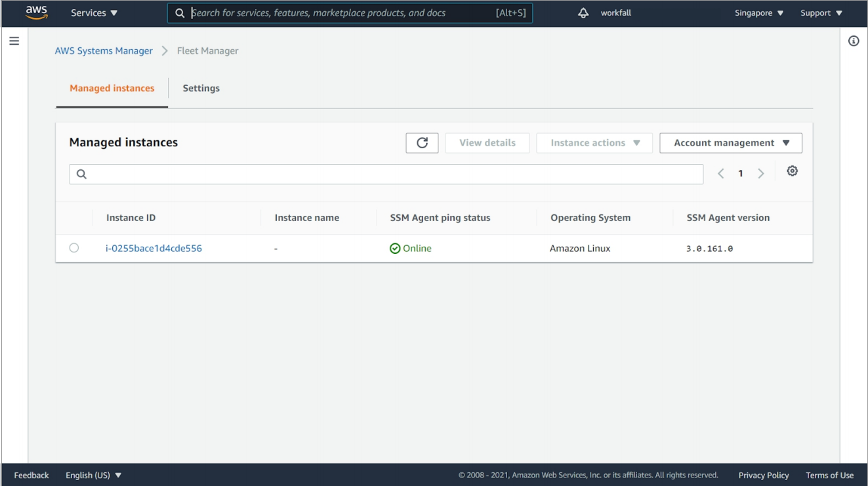Click the page number 1 indicator
The width and height of the screenshot is (868, 486).
741,174
